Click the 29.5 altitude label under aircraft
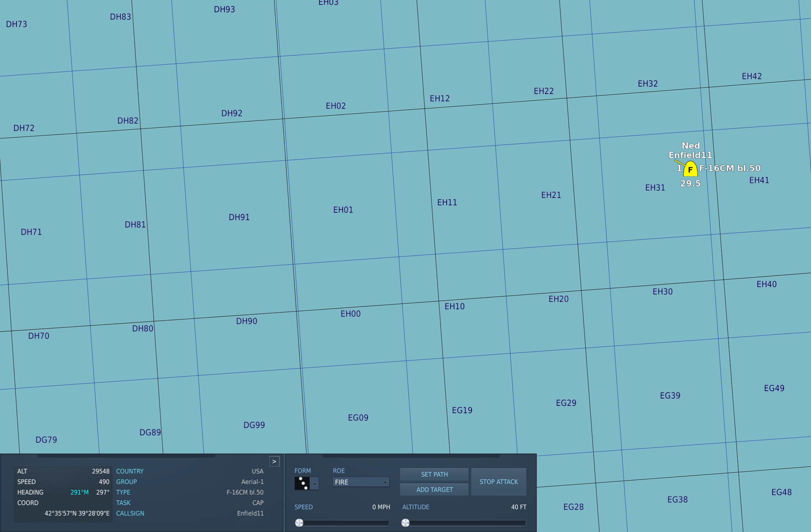 [x=690, y=183]
